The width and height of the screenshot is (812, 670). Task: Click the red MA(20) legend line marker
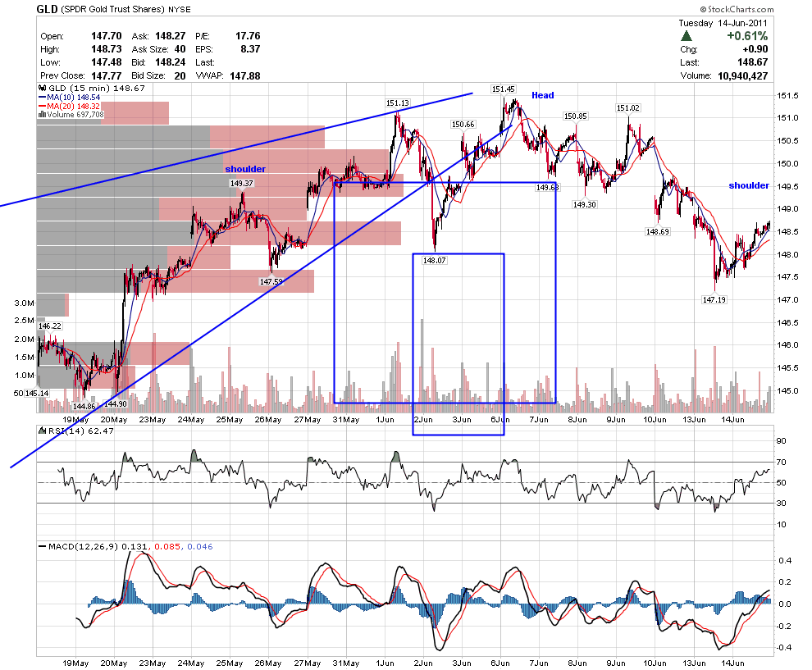[x=43, y=106]
